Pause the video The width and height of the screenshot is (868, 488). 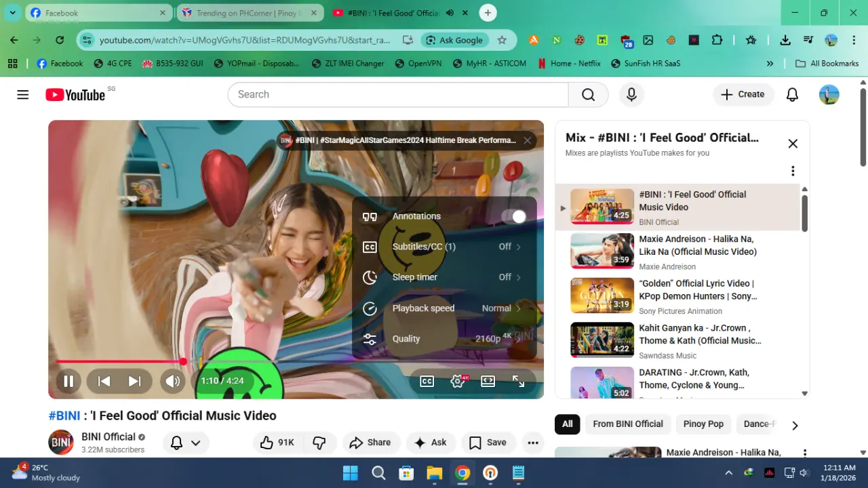68,381
